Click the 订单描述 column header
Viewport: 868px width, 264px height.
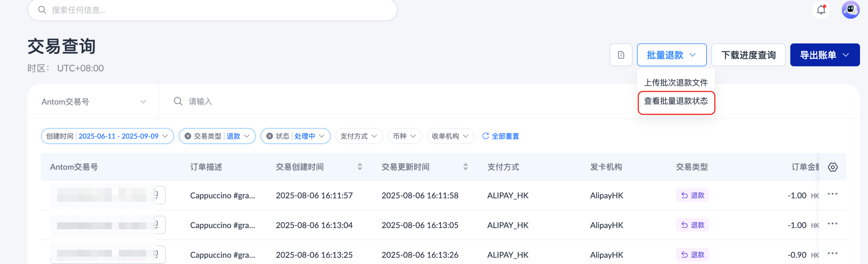(x=206, y=167)
